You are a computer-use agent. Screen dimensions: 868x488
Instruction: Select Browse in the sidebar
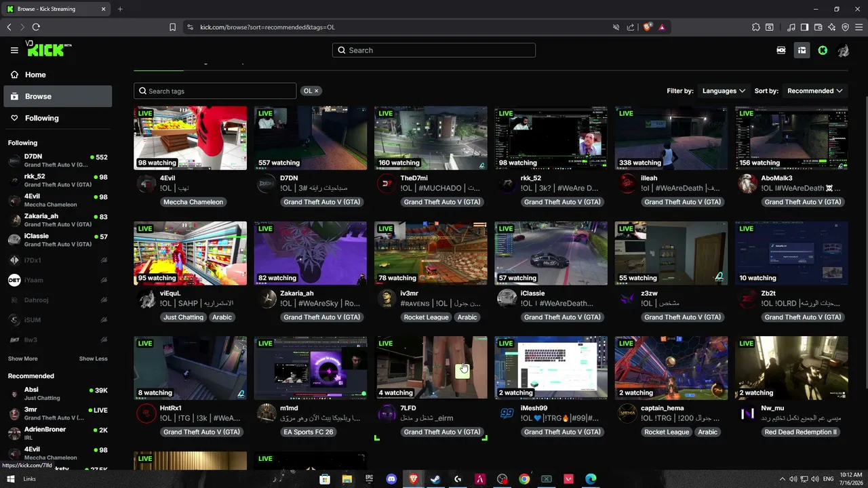pyautogui.click(x=58, y=96)
